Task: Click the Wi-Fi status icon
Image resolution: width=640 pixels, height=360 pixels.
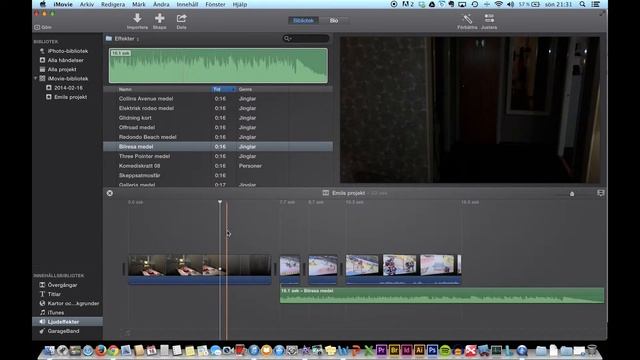Action: tap(498, 4)
